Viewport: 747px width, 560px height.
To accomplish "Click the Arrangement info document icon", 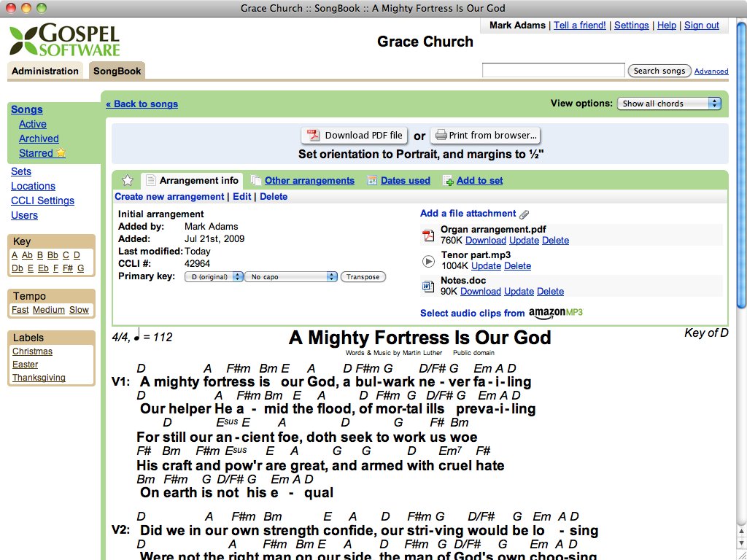I will click(x=150, y=181).
